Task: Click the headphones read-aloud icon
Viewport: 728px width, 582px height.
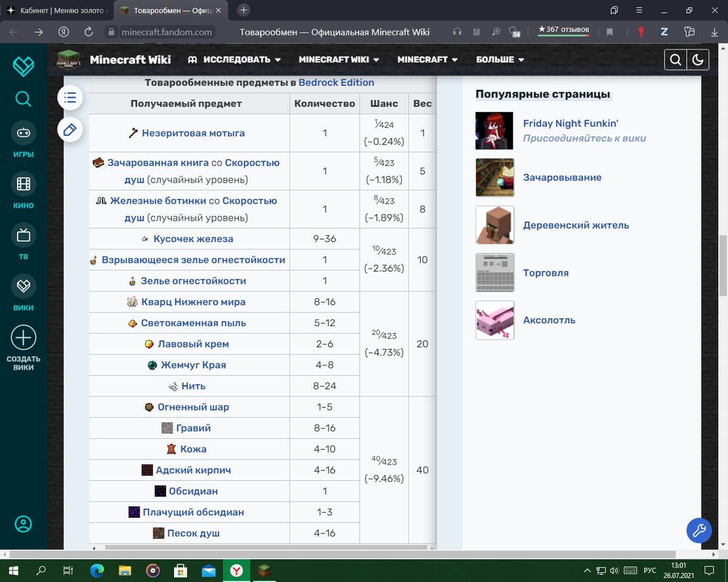Action: coord(457,32)
